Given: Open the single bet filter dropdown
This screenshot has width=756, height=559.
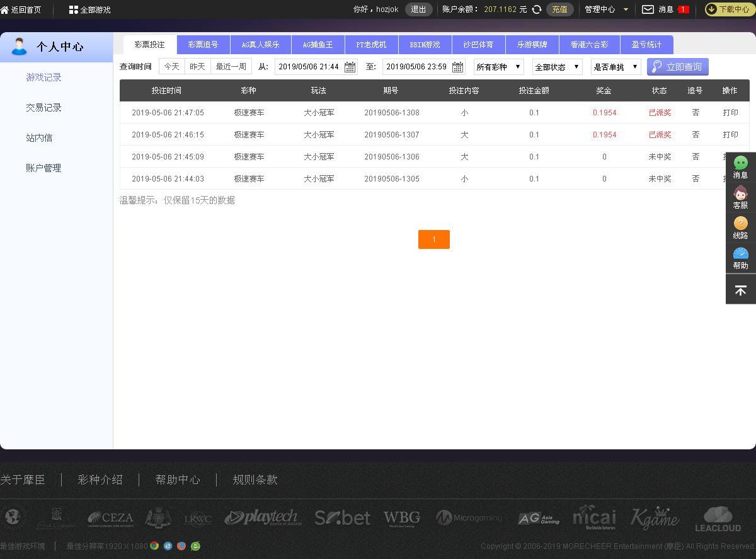Looking at the screenshot, I should [616, 67].
